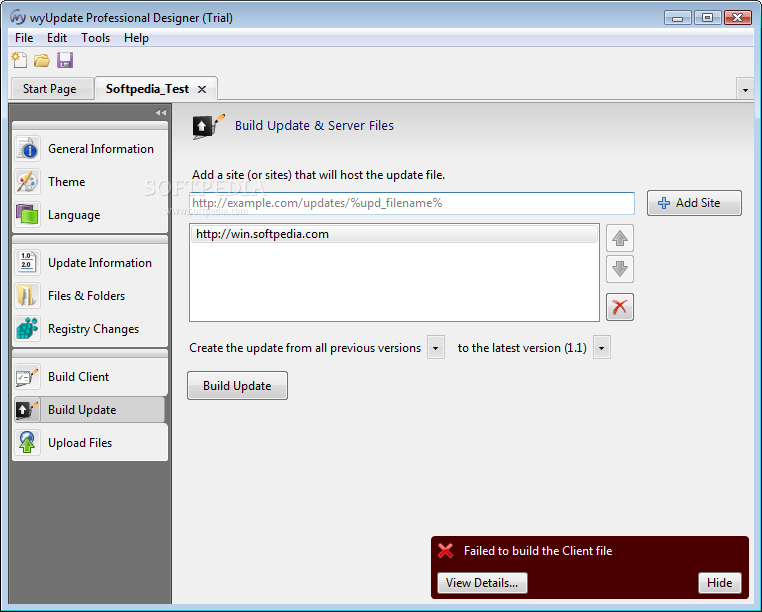
Task: Click the Language flag icon
Action: tap(27, 215)
